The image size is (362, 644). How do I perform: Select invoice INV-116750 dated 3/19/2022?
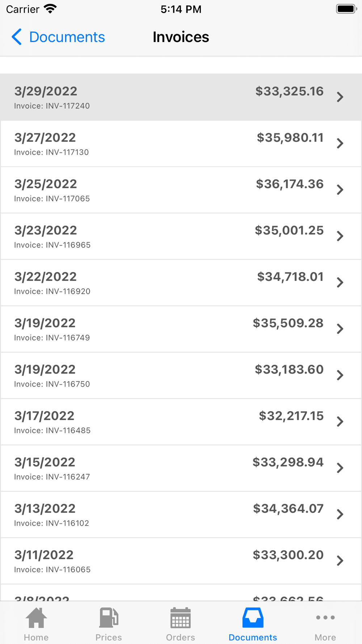pos(181,376)
